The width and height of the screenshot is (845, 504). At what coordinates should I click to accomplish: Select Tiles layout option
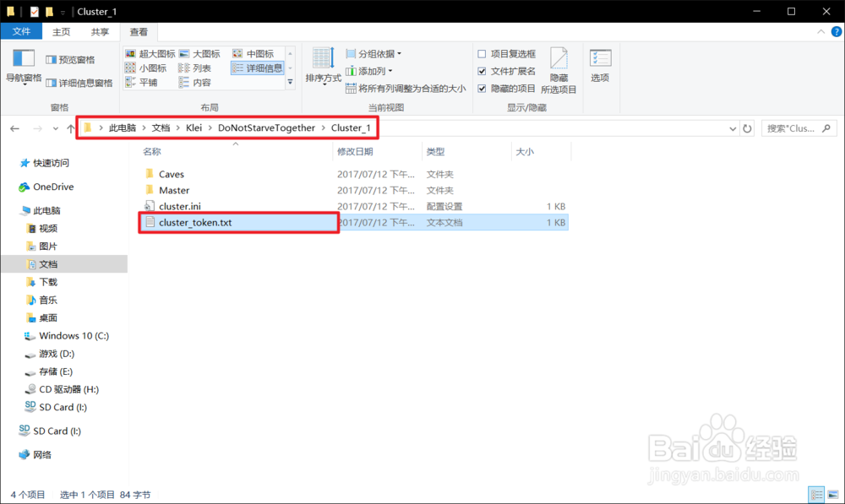[x=141, y=83]
